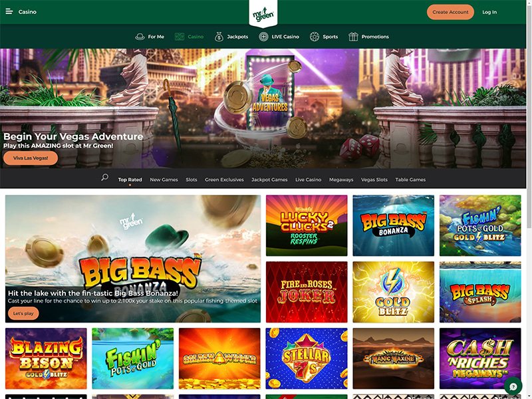Click the Mr Green logo

click(x=263, y=14)
